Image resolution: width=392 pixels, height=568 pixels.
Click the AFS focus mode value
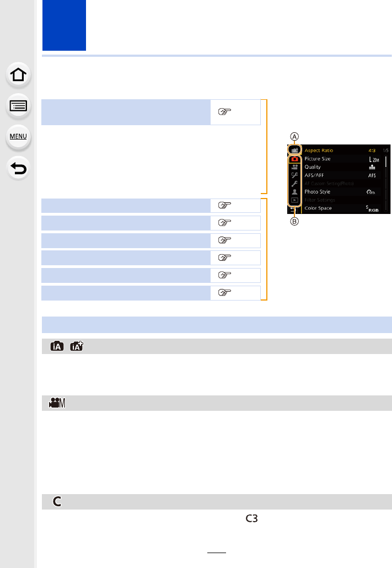372,175
